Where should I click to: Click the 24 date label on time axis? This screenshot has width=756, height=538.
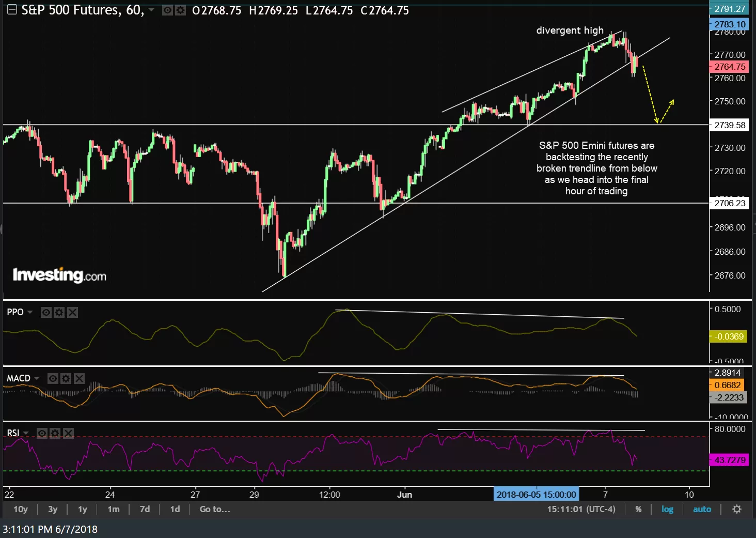coord(110,495)
